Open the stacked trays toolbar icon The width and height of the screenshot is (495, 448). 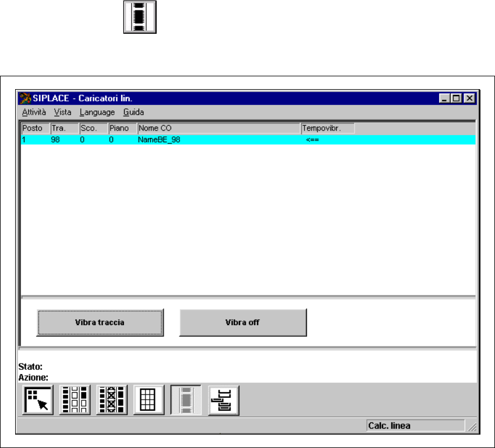tap(224, 400)
